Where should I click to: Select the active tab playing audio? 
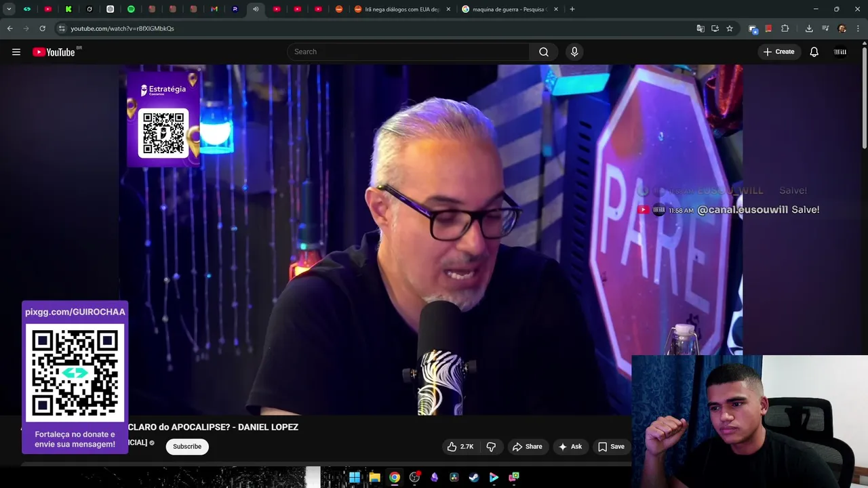point(256,9)
